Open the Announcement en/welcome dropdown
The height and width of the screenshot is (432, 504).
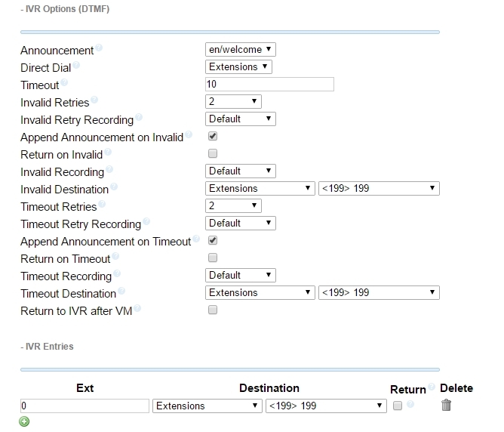241,50
